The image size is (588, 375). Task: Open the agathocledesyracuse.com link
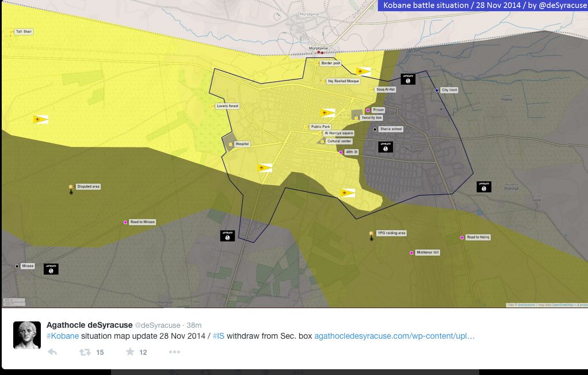click(394, 336)
